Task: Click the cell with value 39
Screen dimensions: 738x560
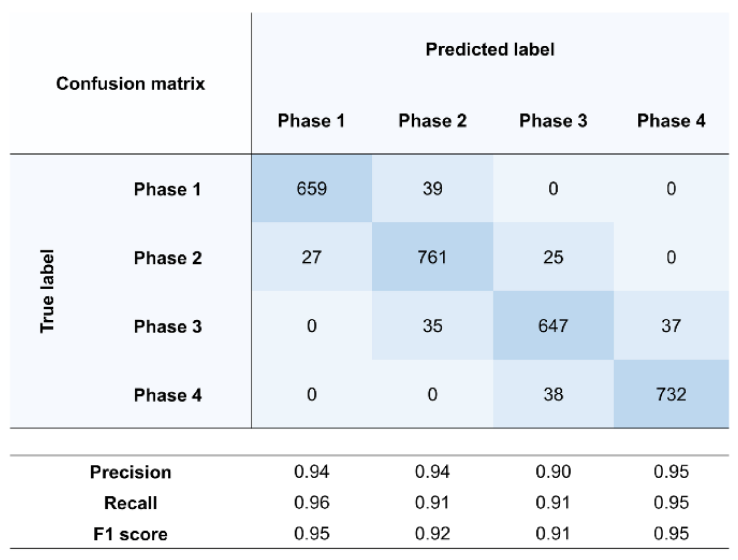Action: (433, 189)
